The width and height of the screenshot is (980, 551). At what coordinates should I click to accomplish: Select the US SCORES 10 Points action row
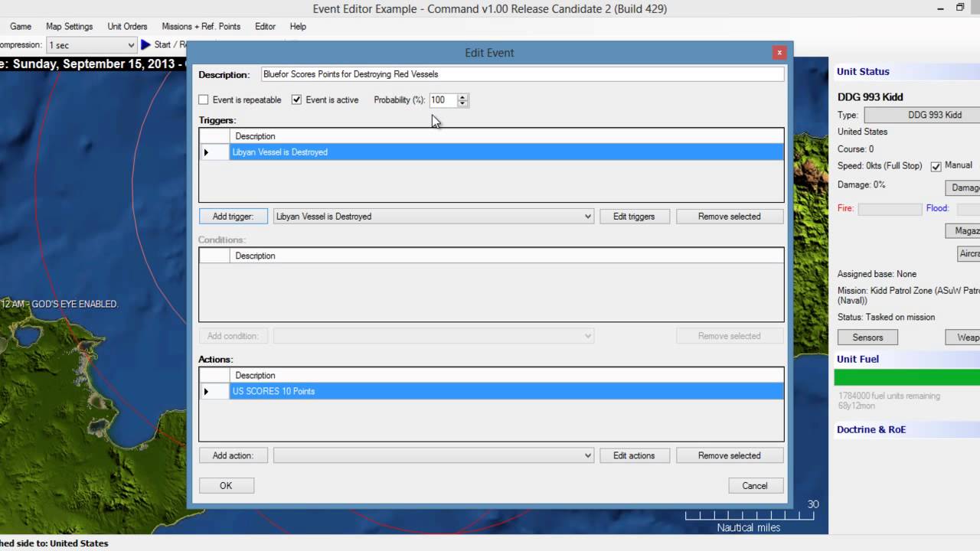point(506,391)
